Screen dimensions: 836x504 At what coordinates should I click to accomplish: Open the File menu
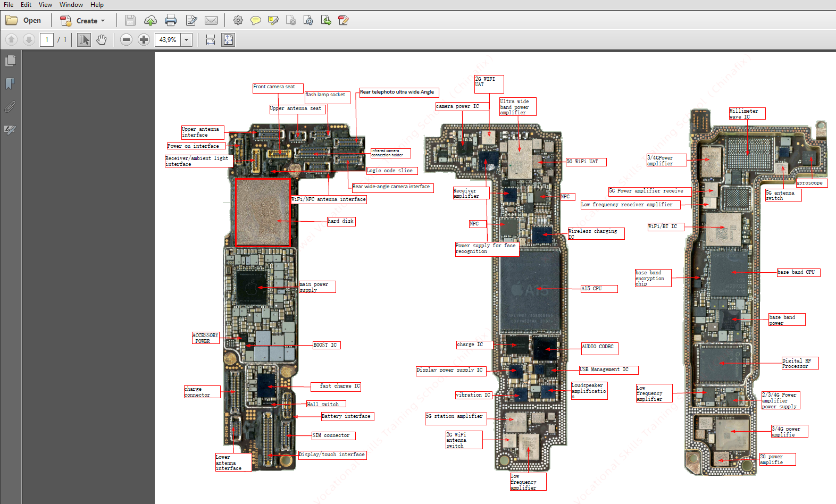[x=9, y=5]
